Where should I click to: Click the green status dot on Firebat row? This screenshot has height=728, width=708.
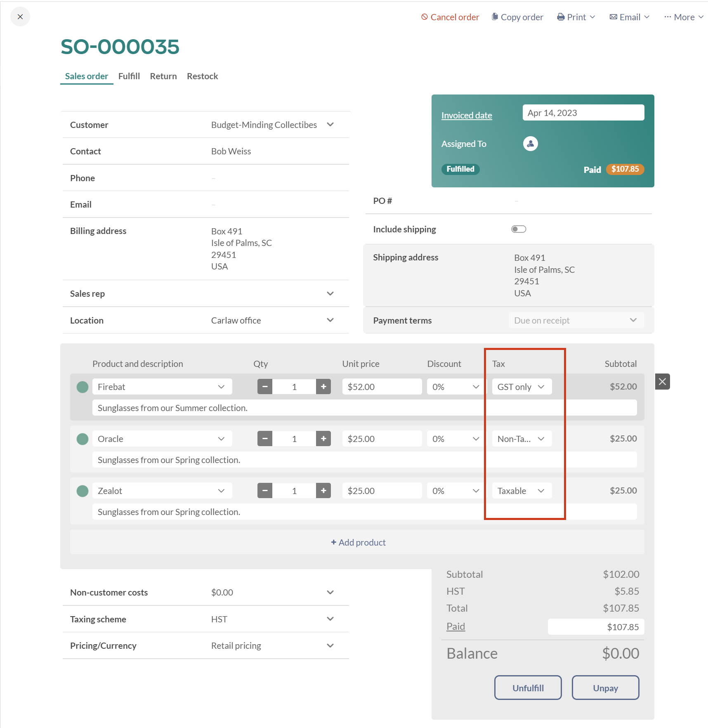(82, 386)
